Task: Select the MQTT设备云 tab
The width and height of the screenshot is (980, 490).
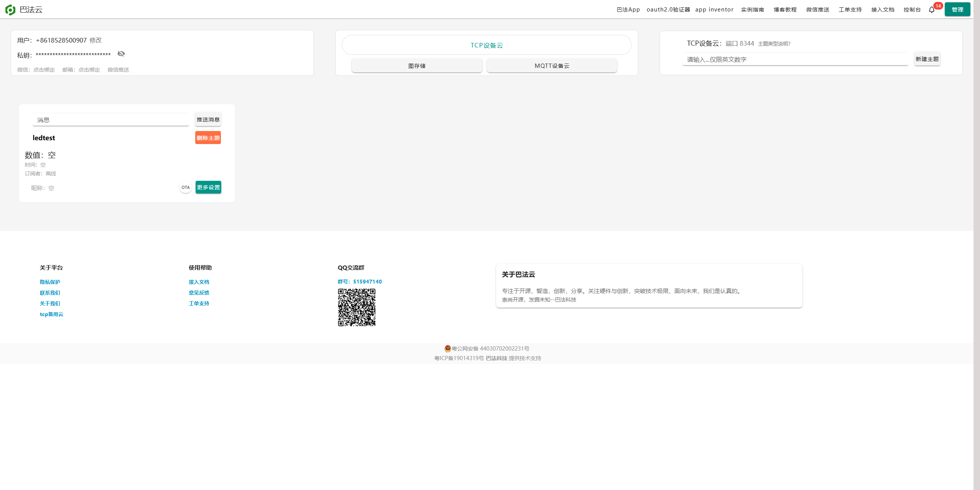Action: click(552, 66)
